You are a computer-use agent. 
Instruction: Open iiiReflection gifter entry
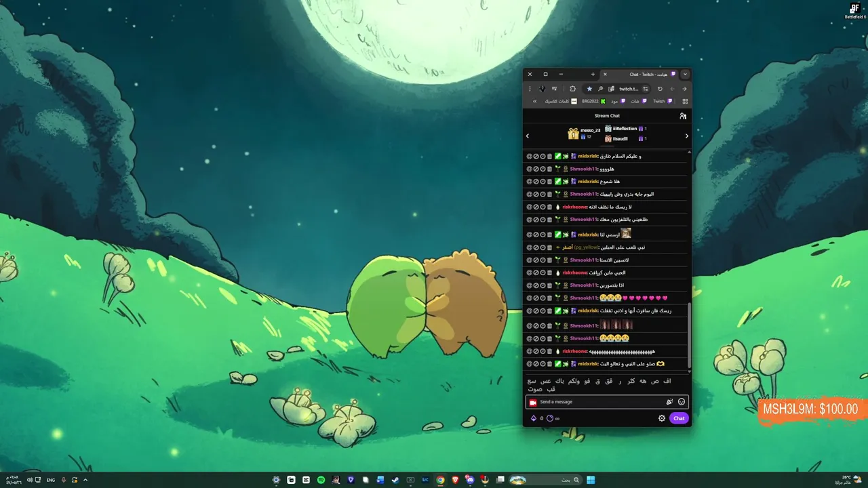tap(626, 128)
